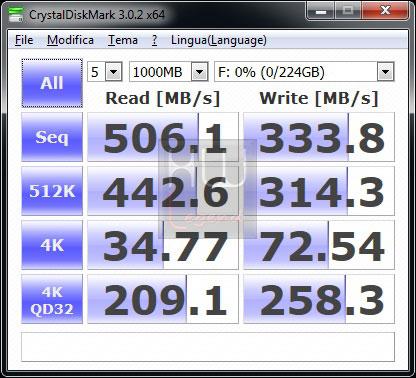Click the 4K read result 34.77
The height and width of the screenshot is (378, 416).
[163, 245]
